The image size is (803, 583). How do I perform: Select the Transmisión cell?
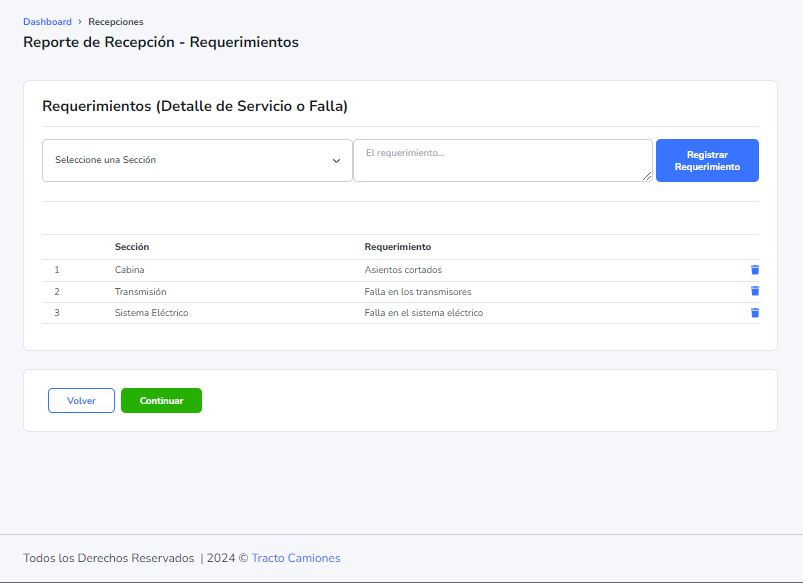(x=140, y=292)
